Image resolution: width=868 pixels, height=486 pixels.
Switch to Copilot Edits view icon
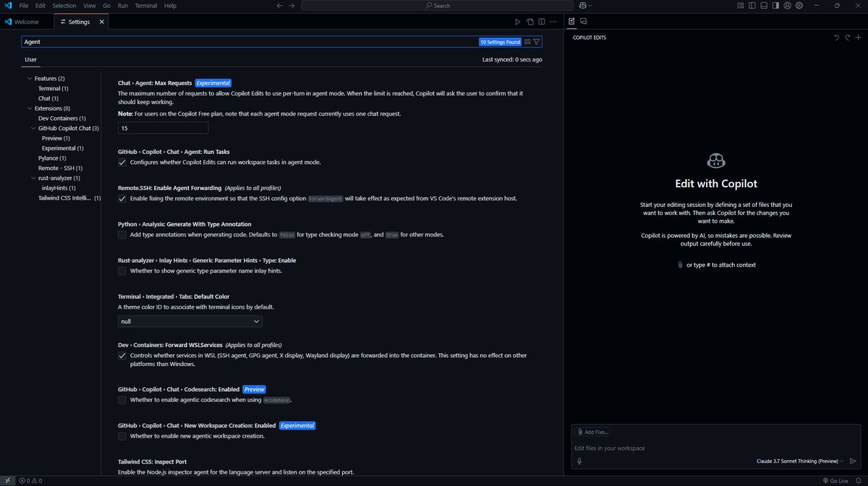click(x=571, y=22)
